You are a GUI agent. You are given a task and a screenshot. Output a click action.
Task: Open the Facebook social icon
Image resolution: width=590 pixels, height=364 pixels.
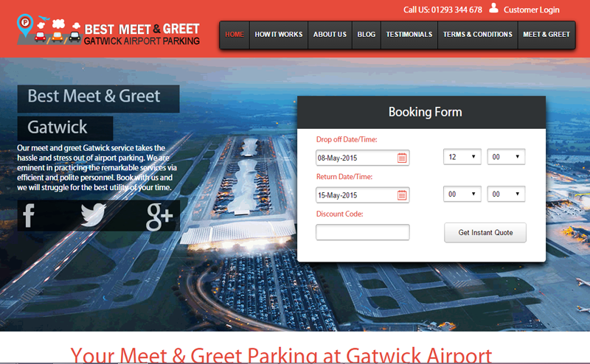(29, 215)
